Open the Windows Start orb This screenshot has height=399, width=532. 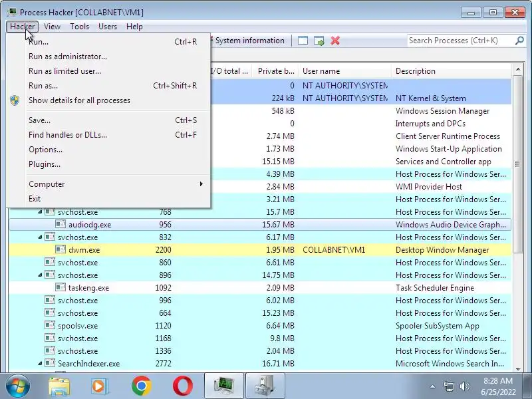click(17, 386)
